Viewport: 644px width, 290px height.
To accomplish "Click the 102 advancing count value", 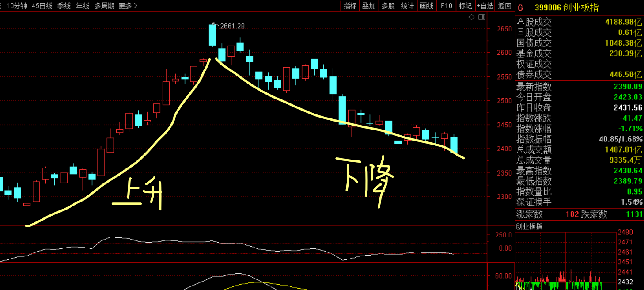I will [x=572, y=214].
